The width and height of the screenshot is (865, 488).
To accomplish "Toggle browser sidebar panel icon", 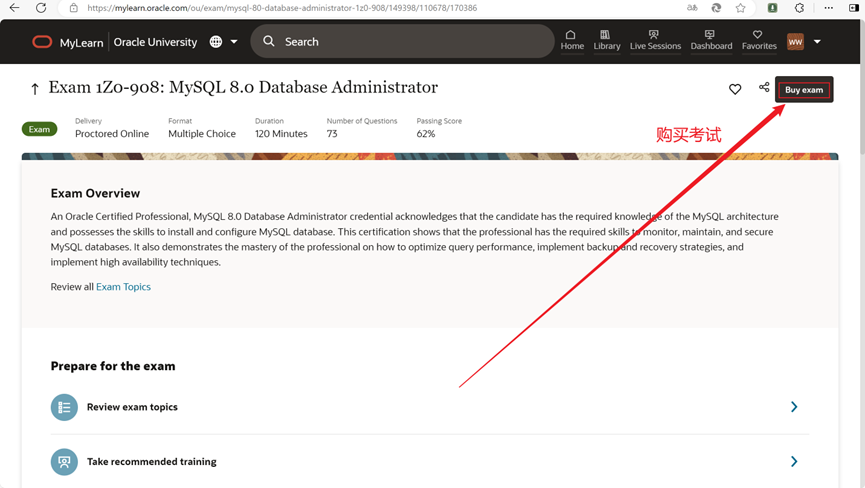I will tap(854, 8).
